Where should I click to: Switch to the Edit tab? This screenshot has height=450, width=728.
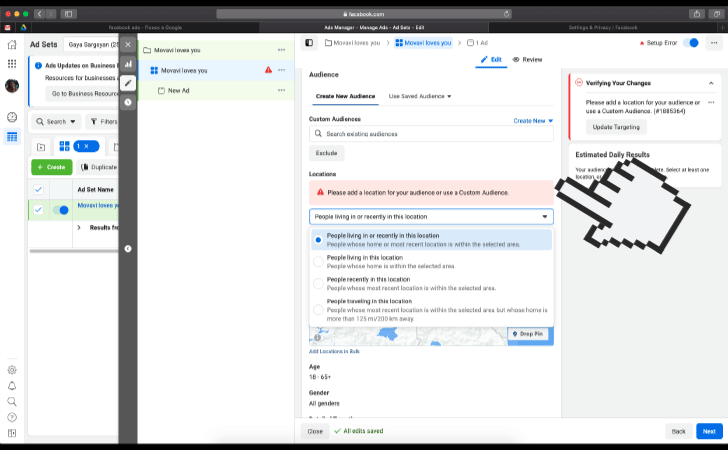click(x=491, y=59)
